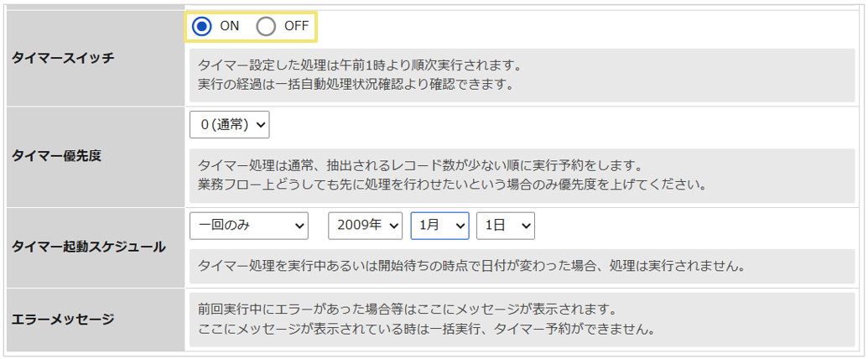The height and width of the screenshot is (359, 868).
Task: Click the タイマー起動スケジュール row label
Action: (x=89, y=247)
